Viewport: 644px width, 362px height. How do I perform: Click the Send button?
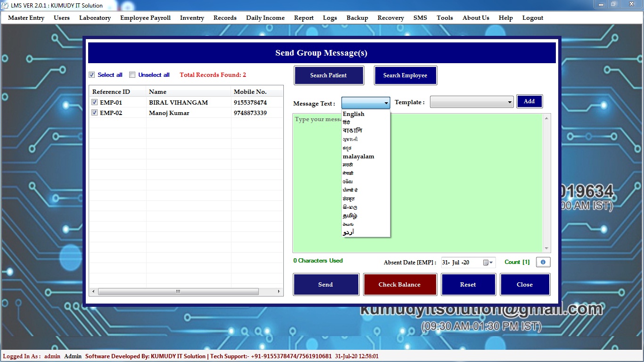click(x=325, y=285)
